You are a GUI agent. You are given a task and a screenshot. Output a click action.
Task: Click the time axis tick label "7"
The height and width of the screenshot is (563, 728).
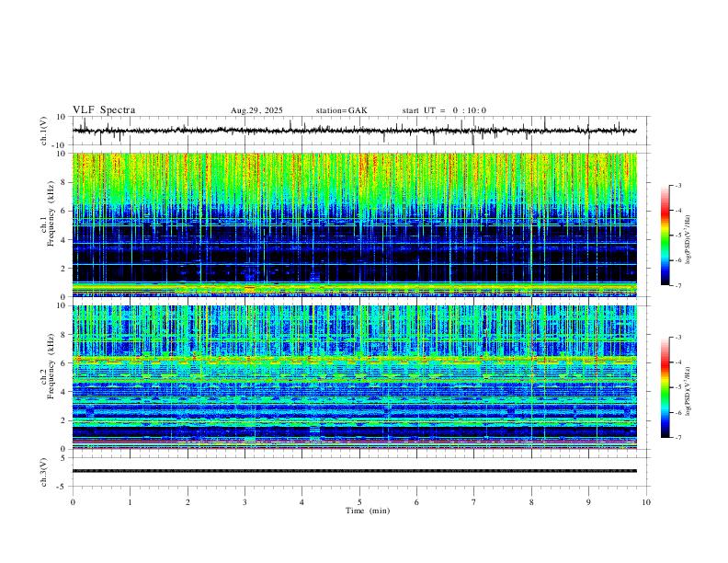pyautogui.click(x=474, y=502)
